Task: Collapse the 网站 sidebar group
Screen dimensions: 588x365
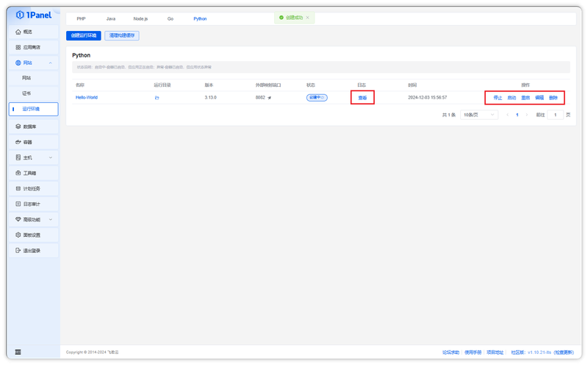Action: (x=50, y=63)
